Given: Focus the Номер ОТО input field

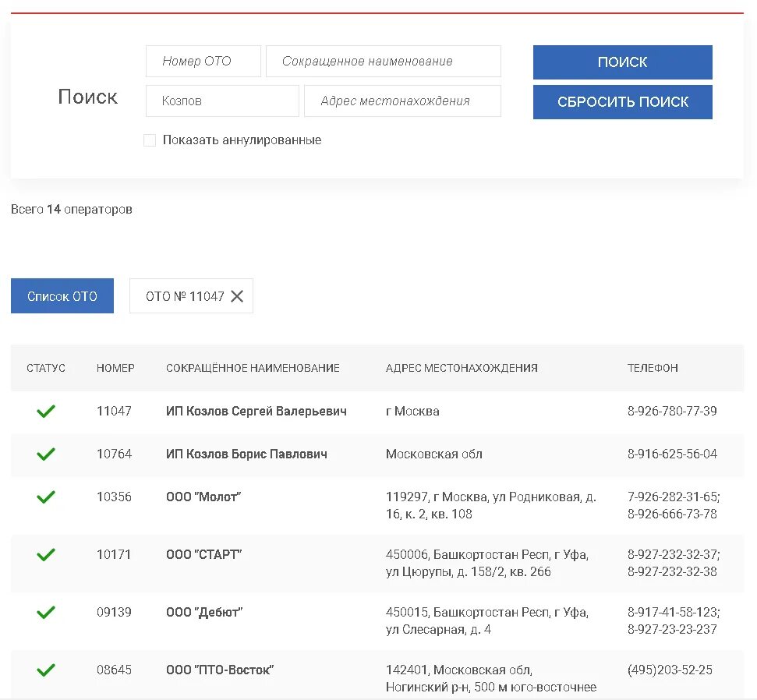Looking at the screenshot, I should 203,61.
